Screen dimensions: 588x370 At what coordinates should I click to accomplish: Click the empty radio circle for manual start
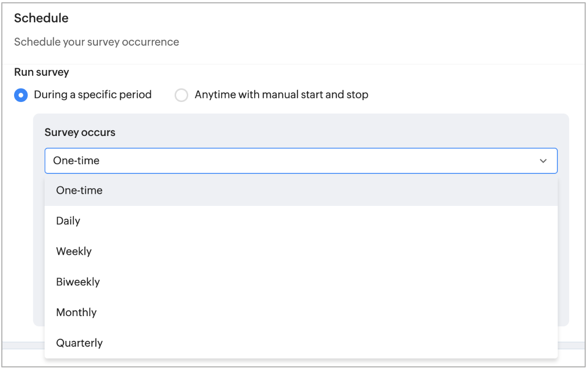(181, 95)
